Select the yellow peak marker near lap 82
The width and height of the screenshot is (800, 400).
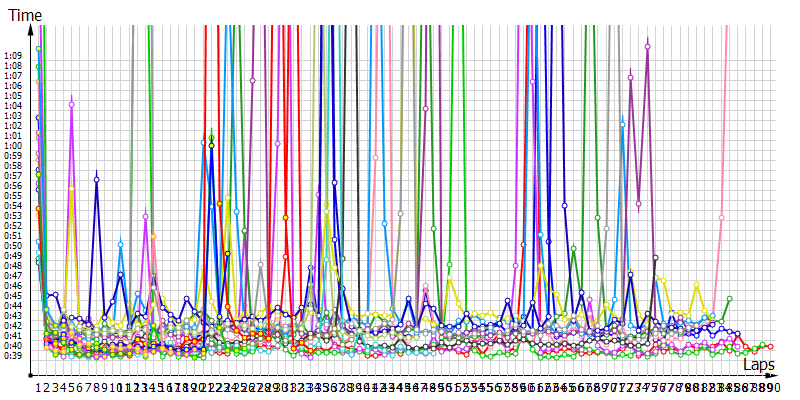point(697,285)
